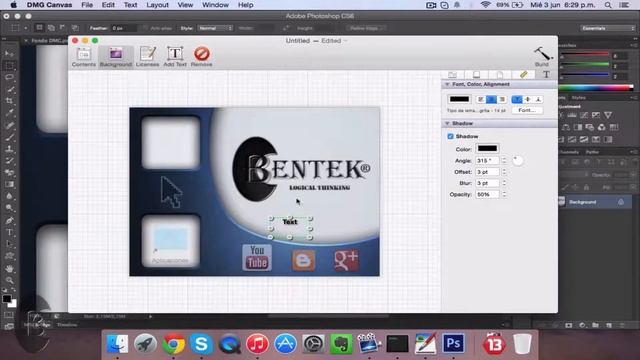
Task: Collapse the Shadow section triangle
Action: pos(447,123)
